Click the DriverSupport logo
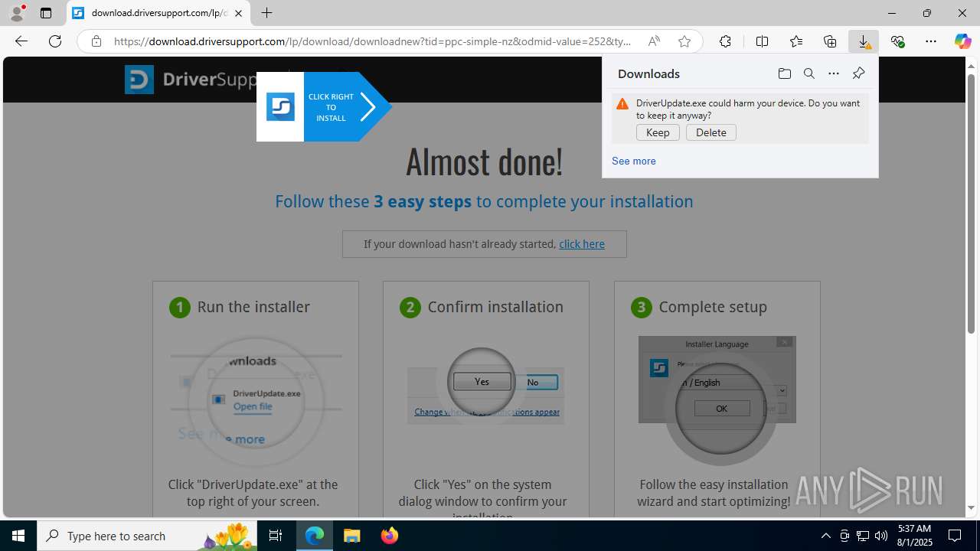 click(x=191, y=80)
